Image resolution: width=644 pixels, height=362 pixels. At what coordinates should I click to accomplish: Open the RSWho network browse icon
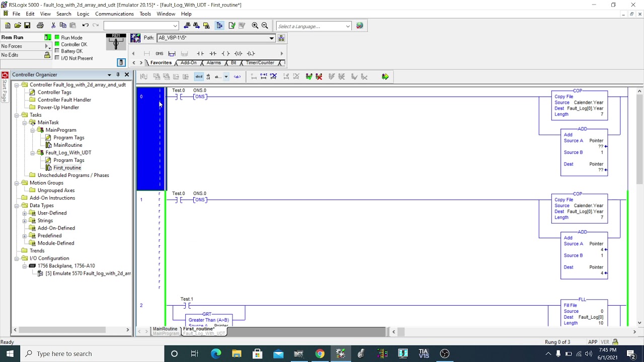pos(281,38)
